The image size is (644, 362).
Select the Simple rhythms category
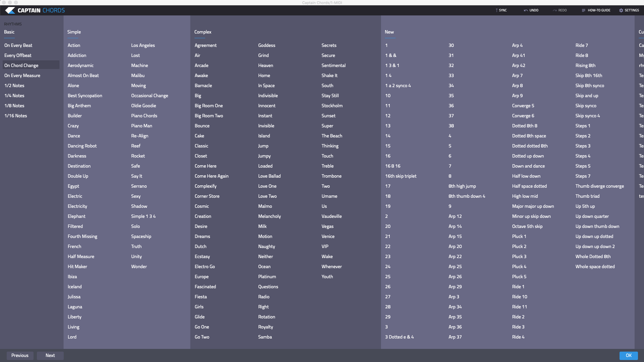74,32
